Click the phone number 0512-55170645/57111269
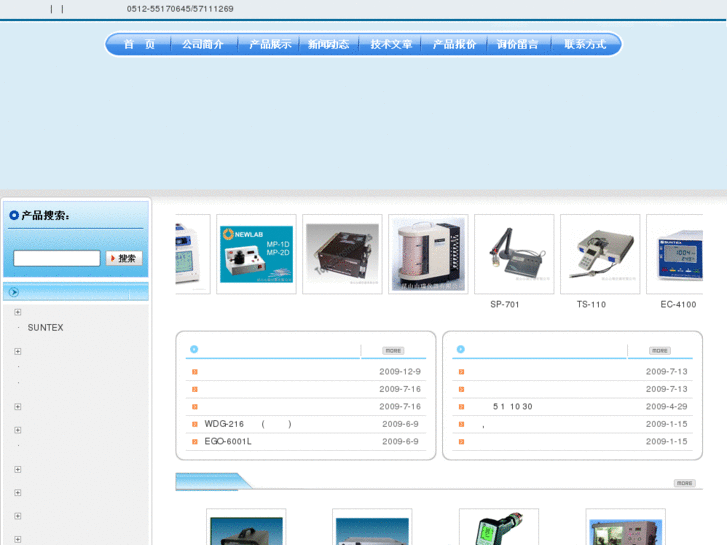 (x=180, y=9)
